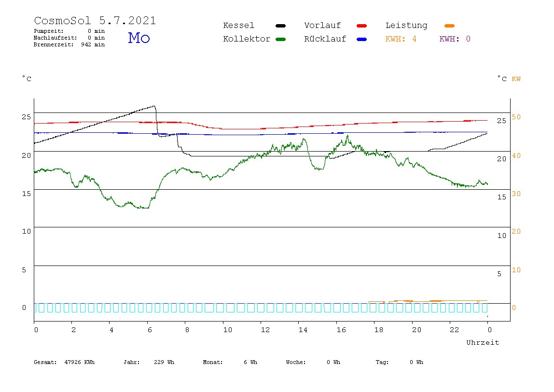Click the black Kessel legend swatch
The image size is (554, 392).
[280, 26]
